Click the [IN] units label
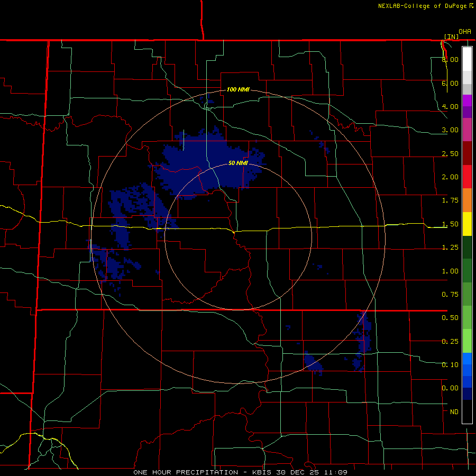 [x=451, y=36]
